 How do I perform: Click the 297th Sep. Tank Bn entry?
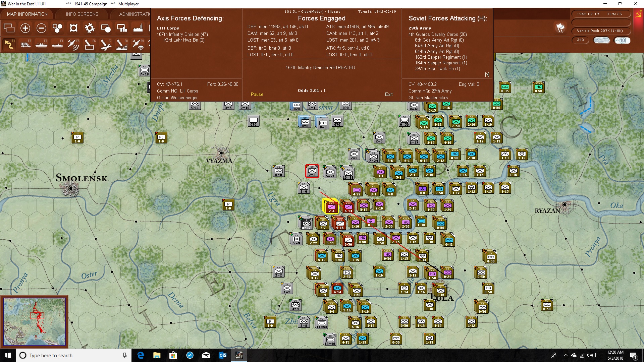coord(437,68)
